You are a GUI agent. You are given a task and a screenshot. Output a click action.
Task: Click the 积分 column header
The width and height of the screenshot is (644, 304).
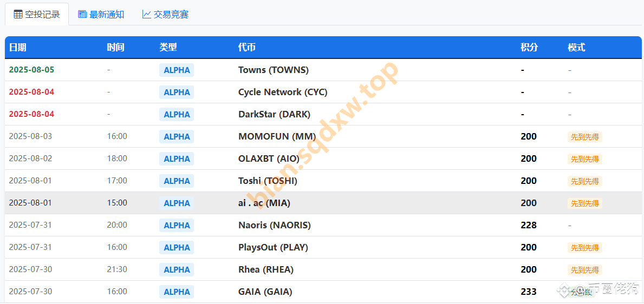coord(529,48)
